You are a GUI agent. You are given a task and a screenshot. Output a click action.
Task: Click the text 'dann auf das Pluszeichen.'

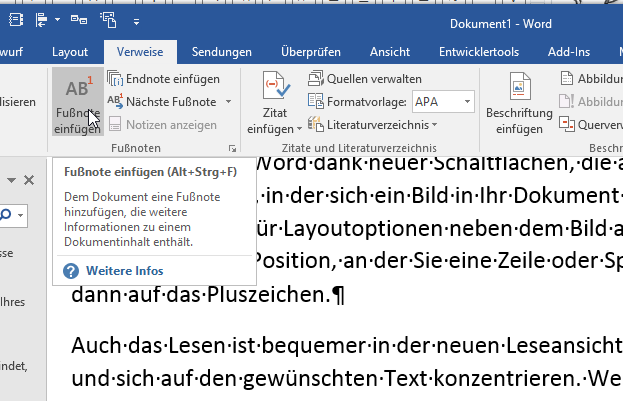[x=201, y=295]
